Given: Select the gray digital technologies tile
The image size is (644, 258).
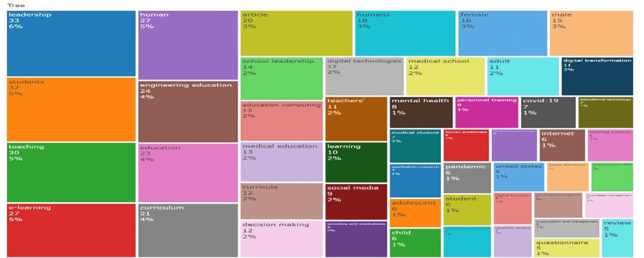Looking at the screenshot, I should [364, 76].
